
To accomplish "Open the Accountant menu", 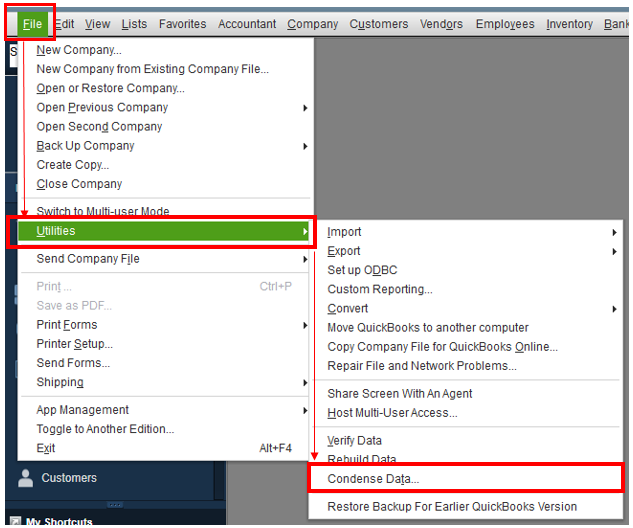I will (247, 24).
